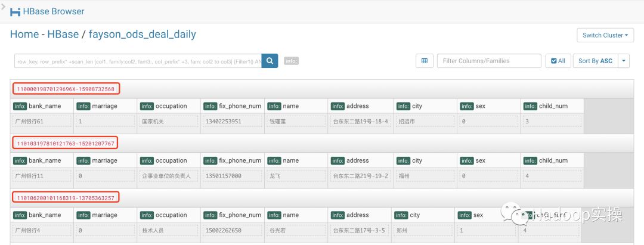644x245 pixels.
Task: Click the Sort By ASC button
Action: click(x=595, y=61)
